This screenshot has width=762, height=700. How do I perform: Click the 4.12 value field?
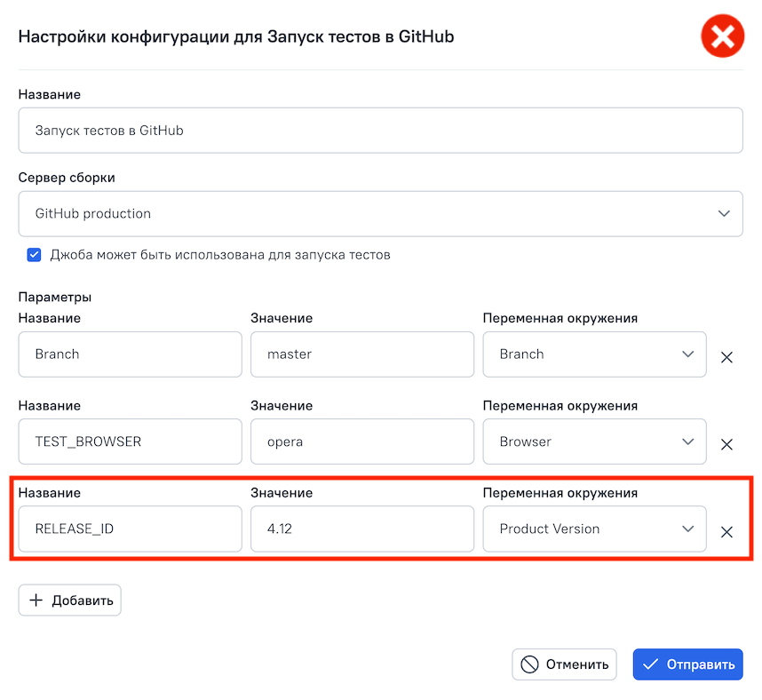tap(361, 529)
